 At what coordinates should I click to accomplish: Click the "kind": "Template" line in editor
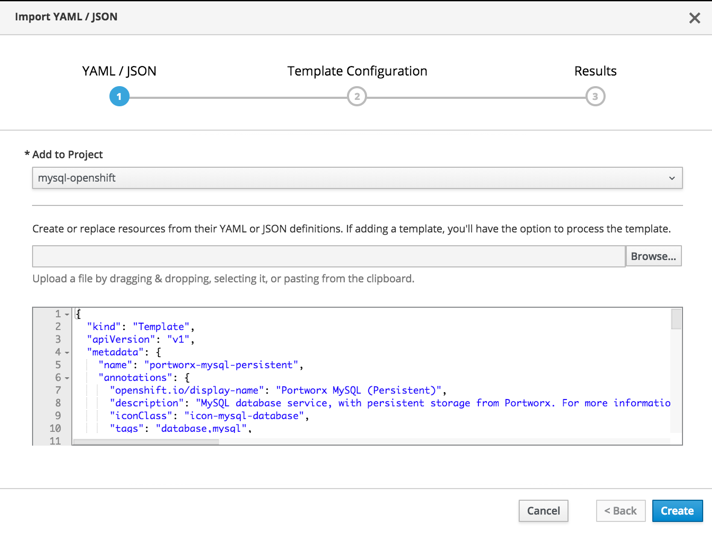(140, 327)
